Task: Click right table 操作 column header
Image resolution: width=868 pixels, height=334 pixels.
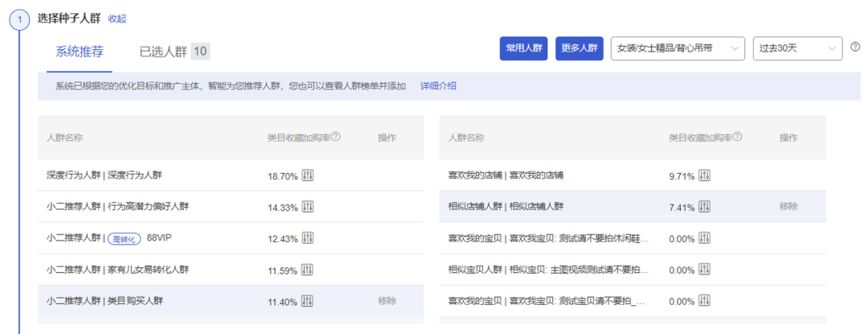Action: [789, 138]
